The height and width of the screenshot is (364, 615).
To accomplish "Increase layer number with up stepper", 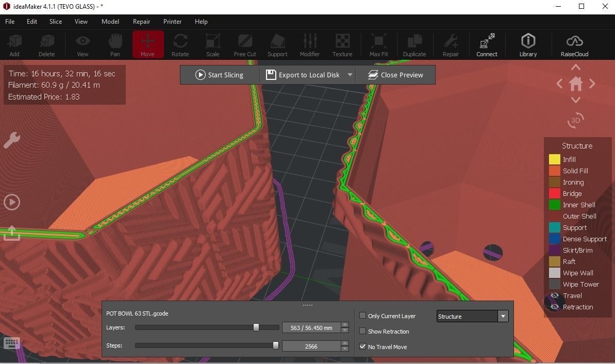I will click(345, 325).
